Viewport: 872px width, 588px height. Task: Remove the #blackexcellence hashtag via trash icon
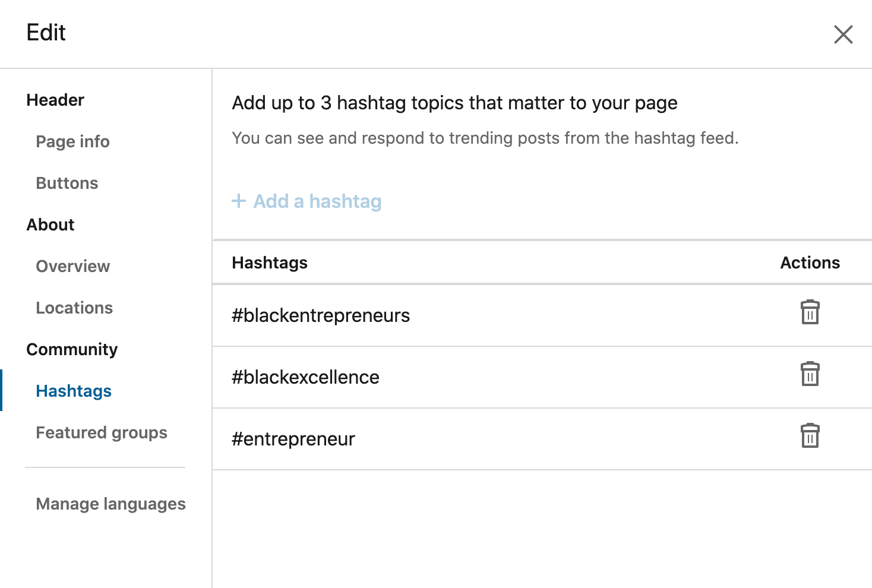click(x=810, y=374)
